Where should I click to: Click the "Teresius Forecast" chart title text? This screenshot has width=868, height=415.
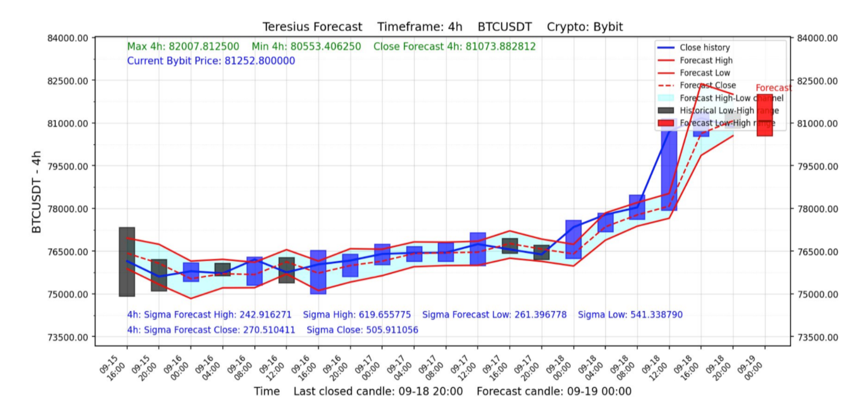tap(312, 27)
